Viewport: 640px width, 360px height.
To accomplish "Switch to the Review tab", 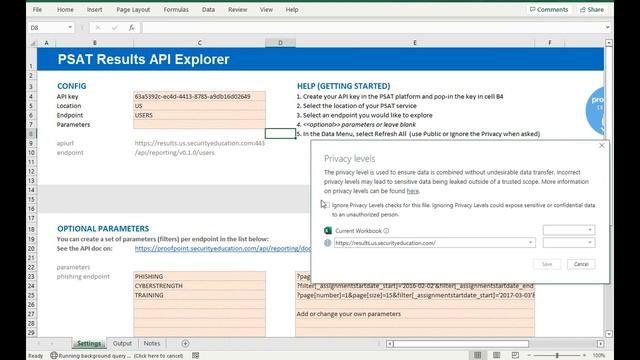I will point(238,9).
